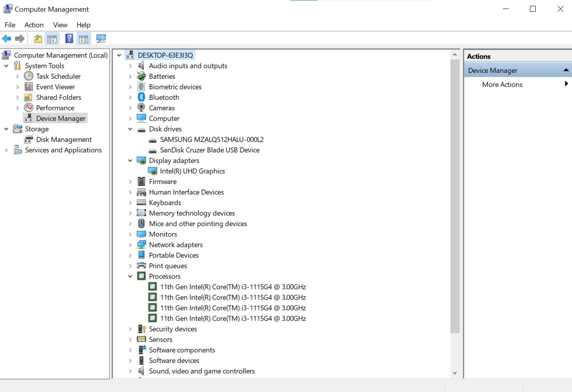This screenshot has height=392, width=572.
Task: Click the Bluetooth icon in the device list
Action: [x=141, y=97]
